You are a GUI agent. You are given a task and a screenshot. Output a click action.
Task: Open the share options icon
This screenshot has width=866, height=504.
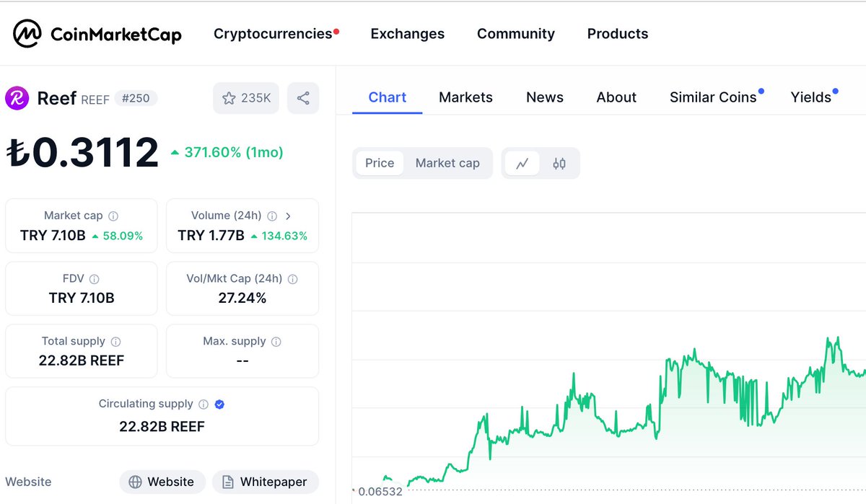point(303,98)
